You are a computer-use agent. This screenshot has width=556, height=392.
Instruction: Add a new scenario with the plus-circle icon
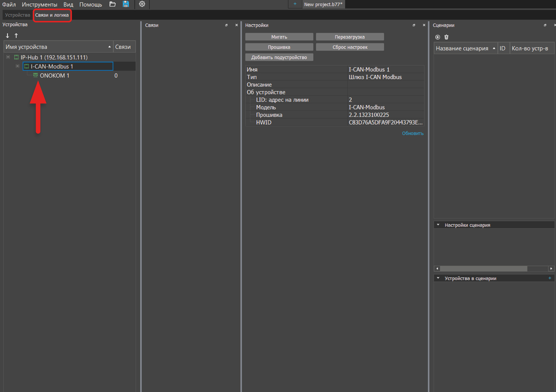coord(437,37)
